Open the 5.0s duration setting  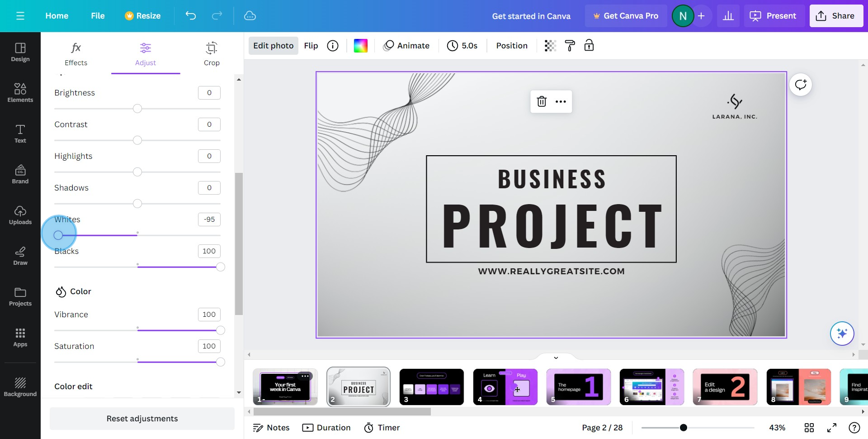pos(462,46)
